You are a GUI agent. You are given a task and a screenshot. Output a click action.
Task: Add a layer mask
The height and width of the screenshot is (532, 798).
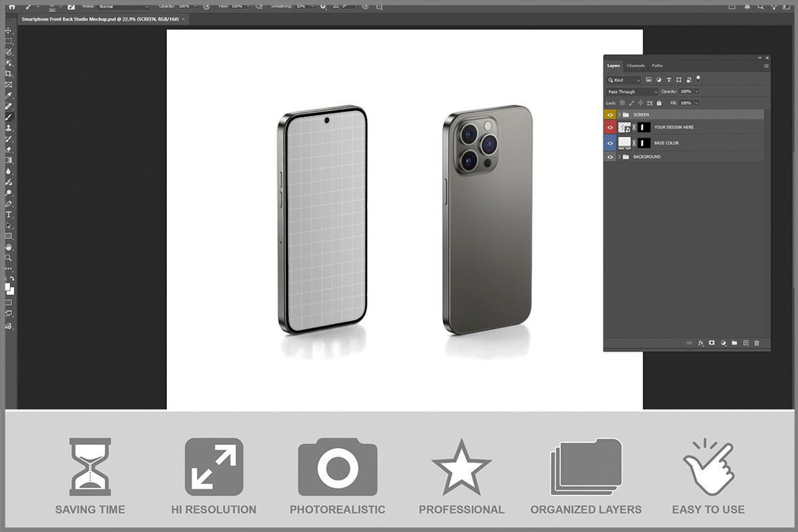(712, 343)
